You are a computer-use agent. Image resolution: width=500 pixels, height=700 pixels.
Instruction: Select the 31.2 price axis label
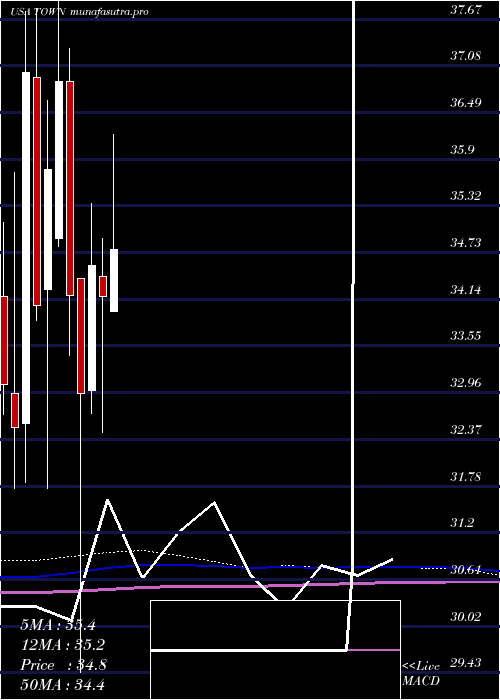coord(462,522)
